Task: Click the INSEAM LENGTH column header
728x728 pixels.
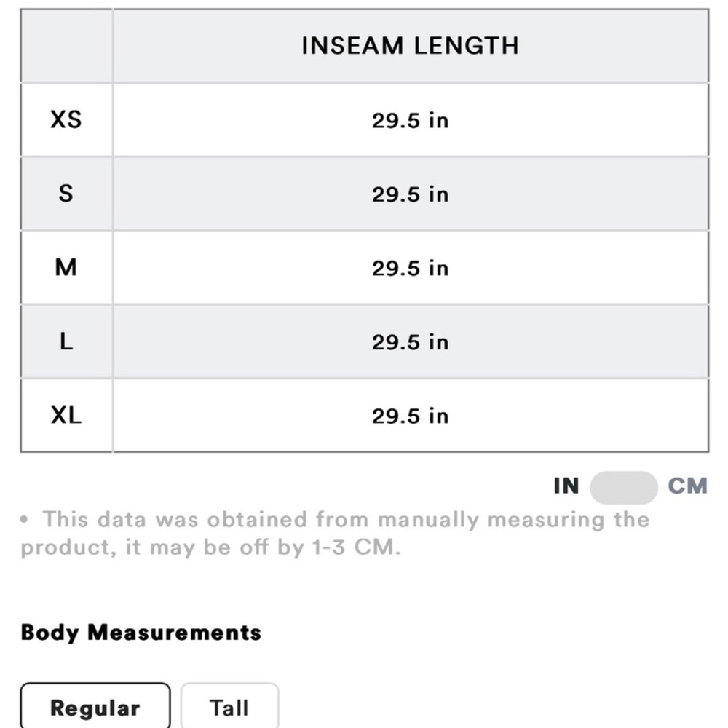Action: tap(411, 46)
